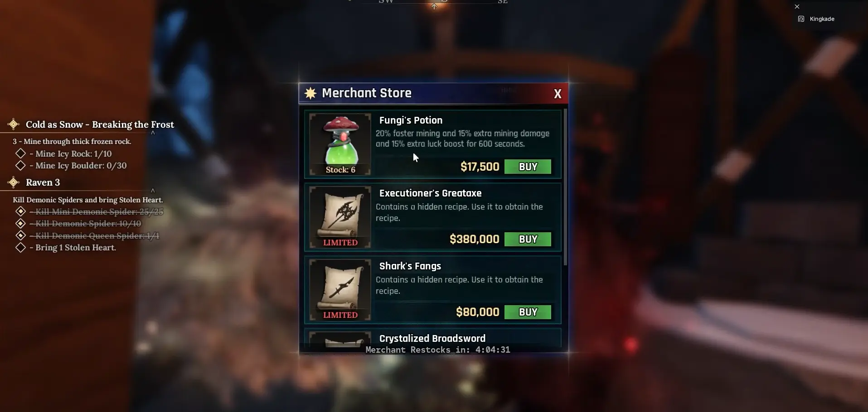Buy Fungi's Potion for $17,500

coord(528,167)
